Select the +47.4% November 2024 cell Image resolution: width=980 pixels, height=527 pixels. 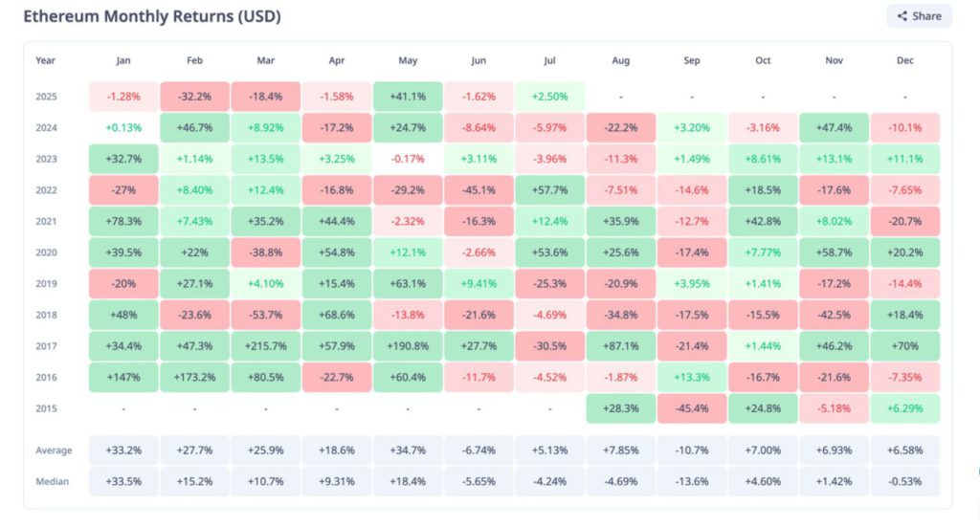click(835, 127)
